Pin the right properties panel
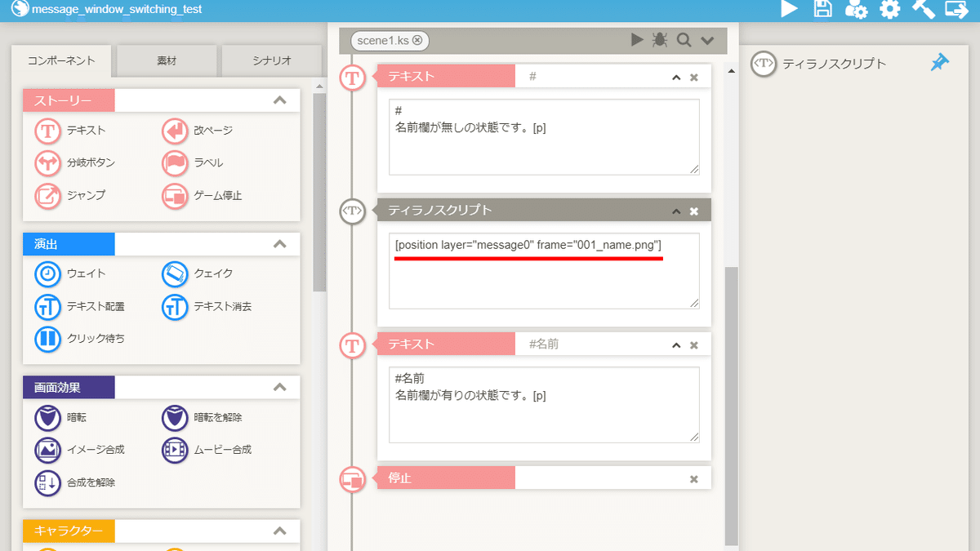This screenshot has width=980, height=551. pyautogui.click(x=940, y=63)
